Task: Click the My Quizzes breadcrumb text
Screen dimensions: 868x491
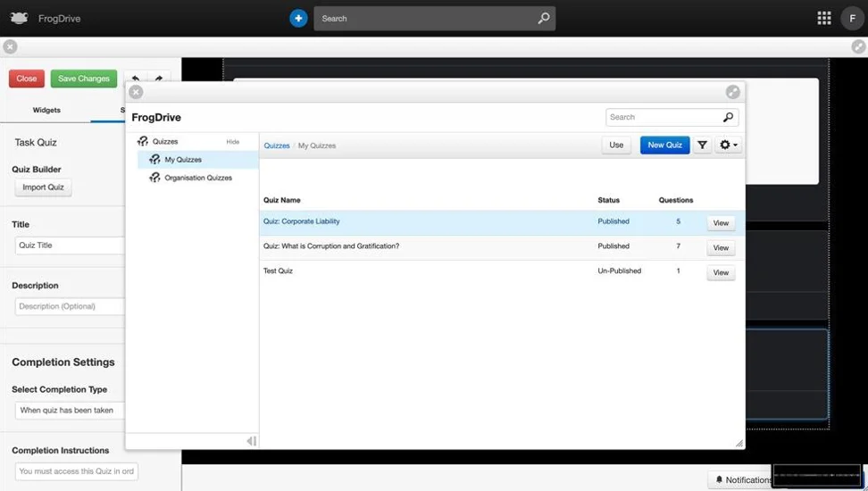Action: [x=317, y=146]
